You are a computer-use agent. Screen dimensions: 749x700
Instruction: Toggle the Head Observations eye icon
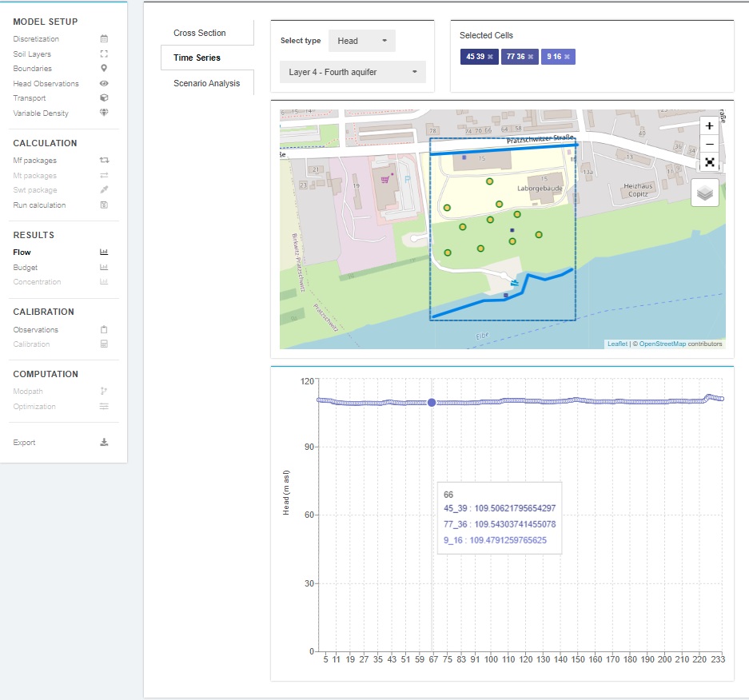[x=105, y=83]
